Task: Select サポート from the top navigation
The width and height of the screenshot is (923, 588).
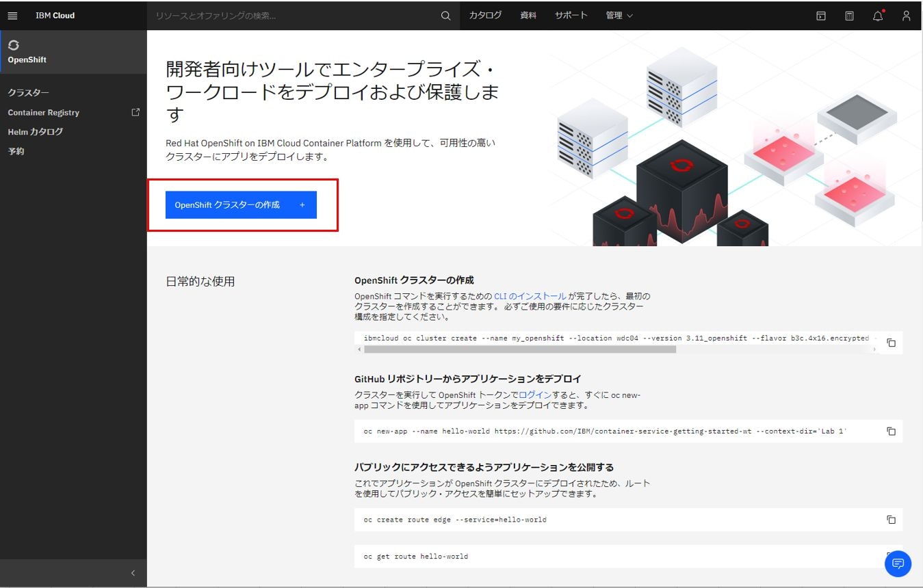Action: click(x=571, y=15)
